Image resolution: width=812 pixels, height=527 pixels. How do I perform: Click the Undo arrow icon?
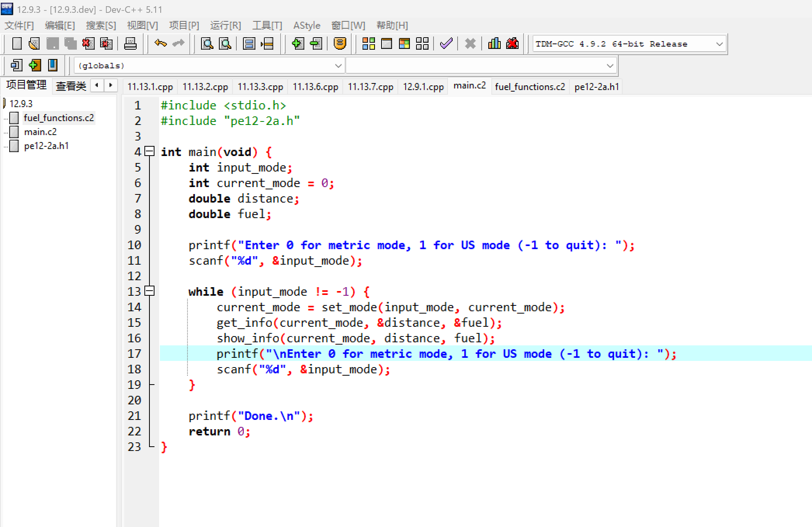(160, 43)
